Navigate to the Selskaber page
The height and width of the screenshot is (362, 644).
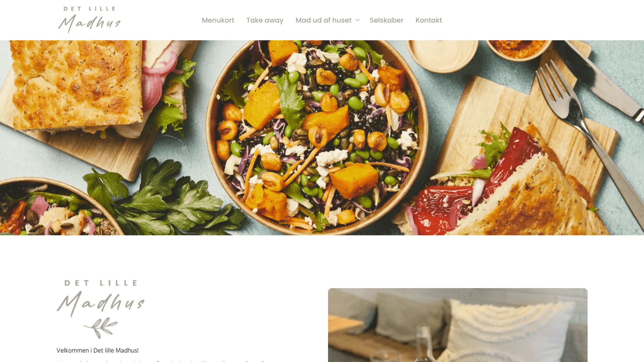point(386,20)
